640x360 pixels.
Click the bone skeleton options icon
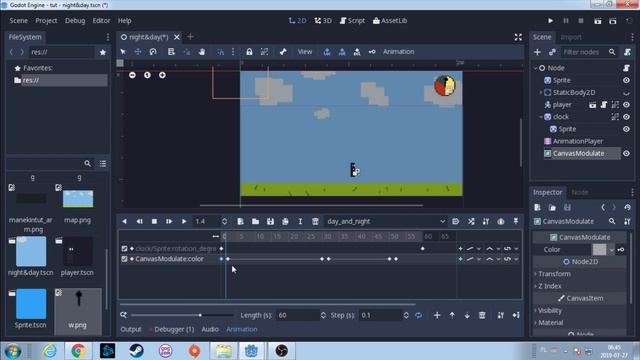pos(283,52)
